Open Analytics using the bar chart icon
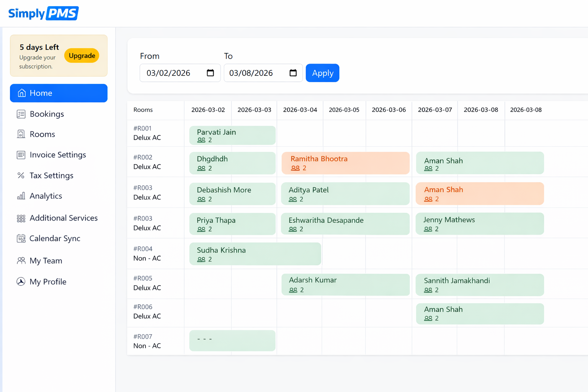This screenshot has height=392, width=588. pyautogui.click(x=21, y=196)
